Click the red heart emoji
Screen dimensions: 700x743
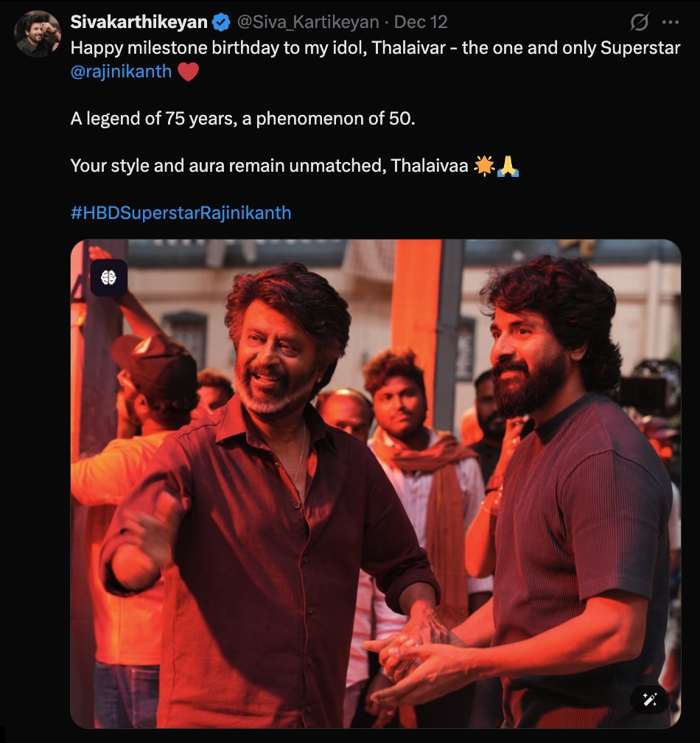pos(189,72)
